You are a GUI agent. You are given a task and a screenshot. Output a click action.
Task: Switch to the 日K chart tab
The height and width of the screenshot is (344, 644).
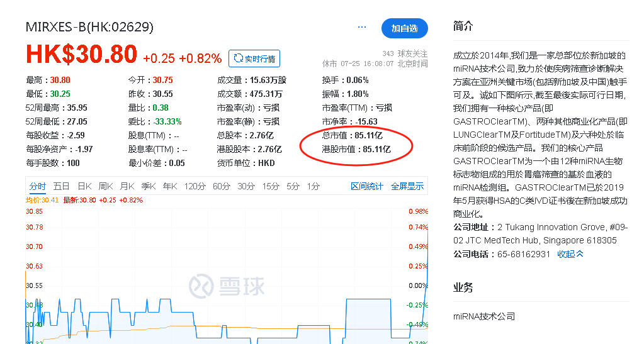click(x=84, y=186)
